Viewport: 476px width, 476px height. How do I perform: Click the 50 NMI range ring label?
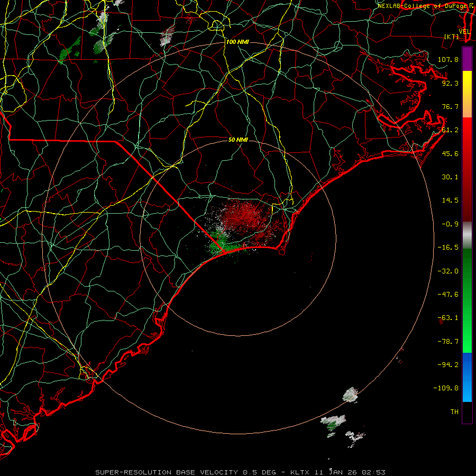tap(238, 140)
